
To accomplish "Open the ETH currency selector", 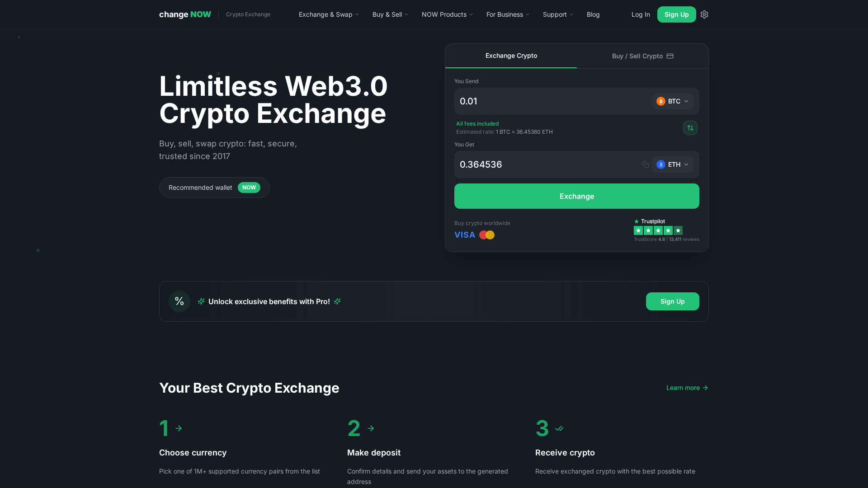I will 673,164.
